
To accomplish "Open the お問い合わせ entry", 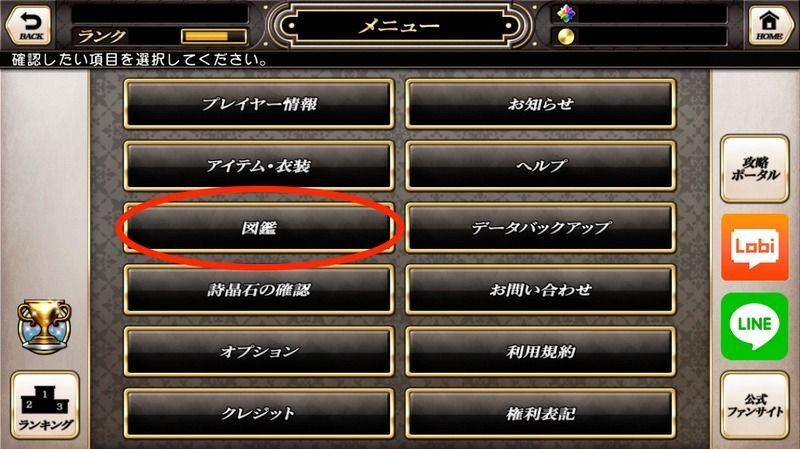I will [541, 290].
